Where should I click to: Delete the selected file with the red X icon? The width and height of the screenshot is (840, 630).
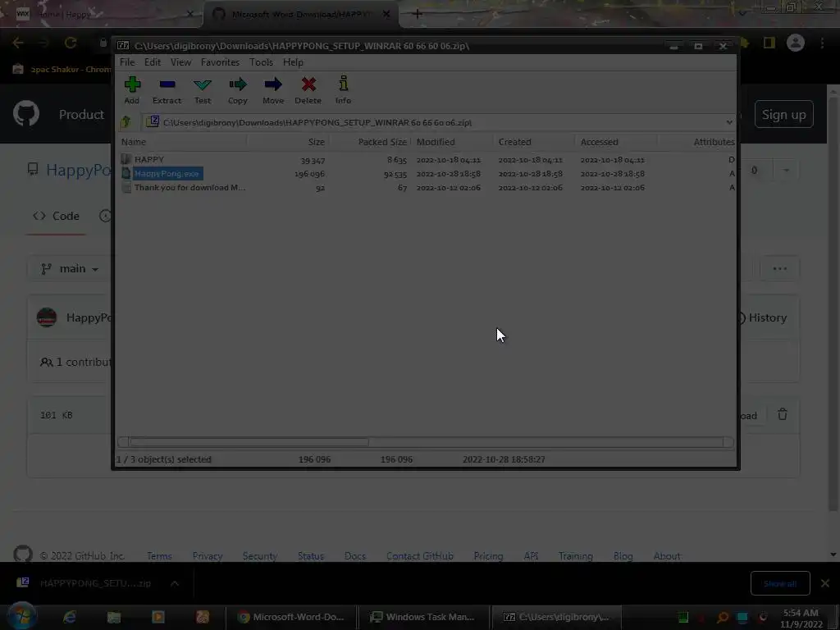pos(308,90)
